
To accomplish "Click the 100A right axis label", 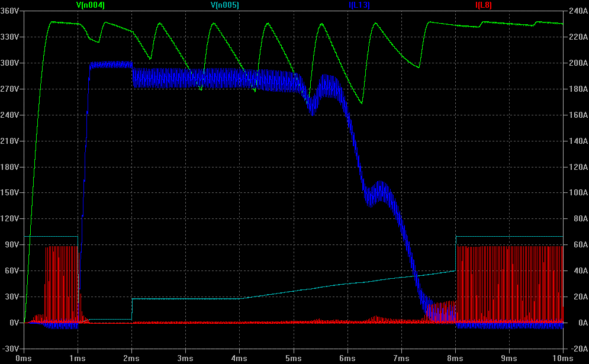I will tap(578, 193).
